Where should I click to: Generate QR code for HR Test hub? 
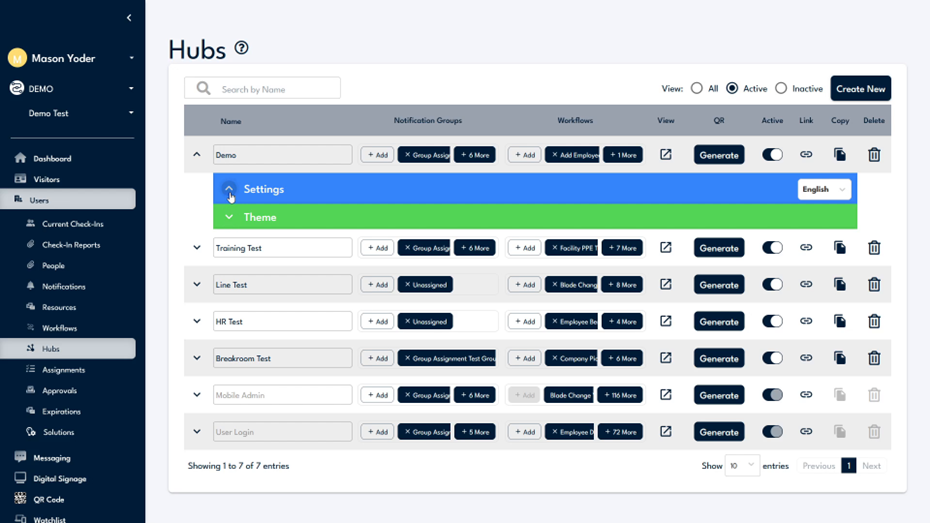(x=718, y=322)
